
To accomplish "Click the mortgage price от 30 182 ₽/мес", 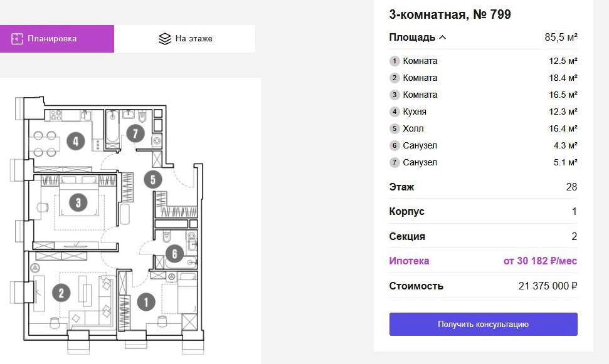I will (540, 261).
